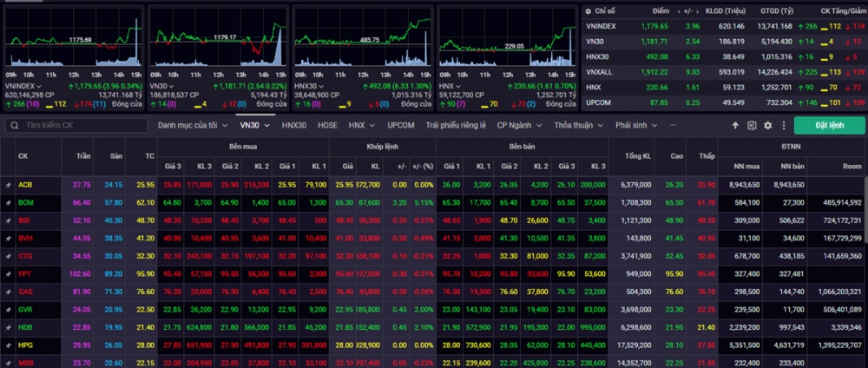Export table with the Excel icon
Image resolution: width=868 pixels, height=368 pixels.
coord(752,126)
